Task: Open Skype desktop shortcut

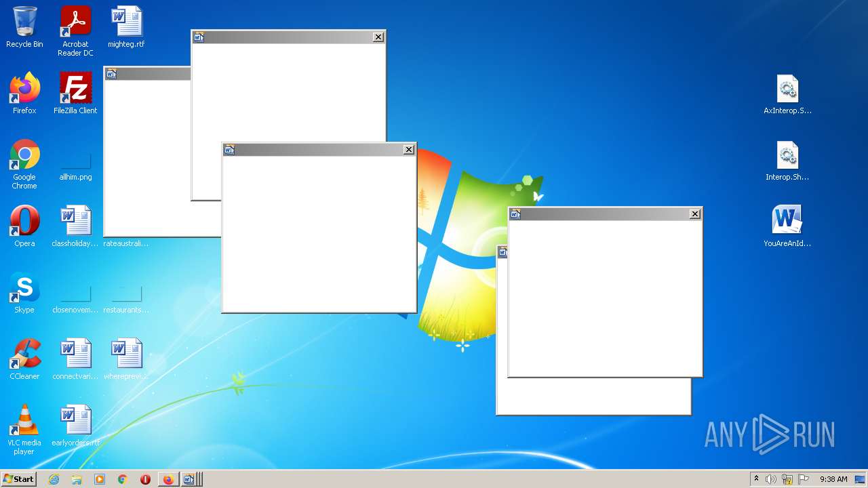Action: coord(24,293)
